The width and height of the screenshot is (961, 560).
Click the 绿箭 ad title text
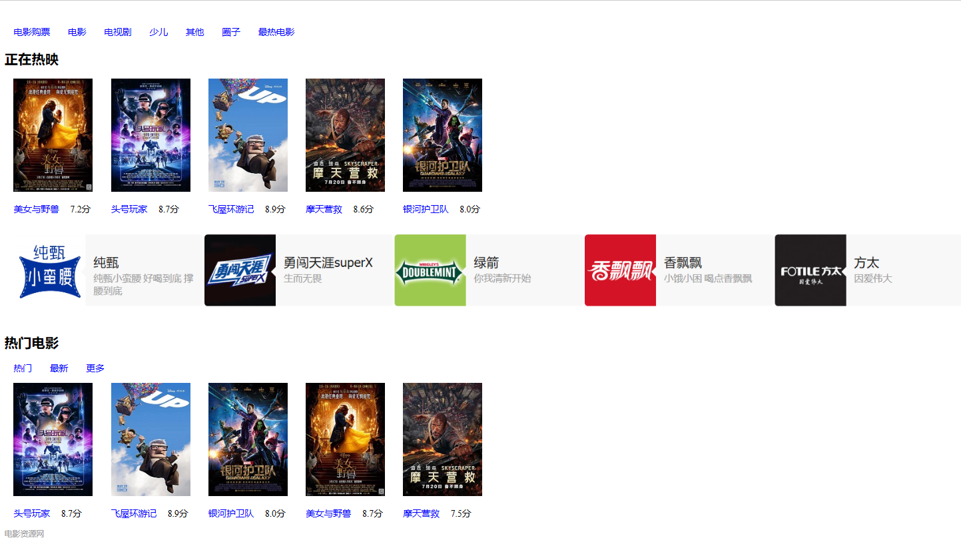point(486,263)
